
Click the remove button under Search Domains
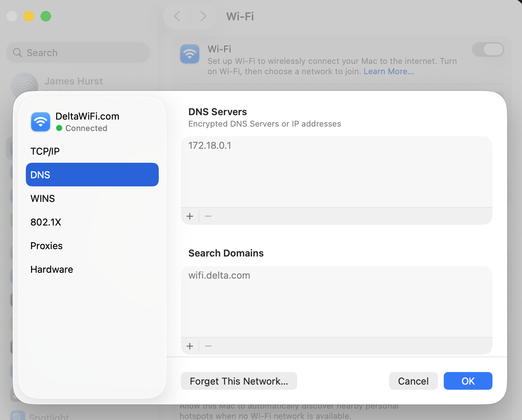click(x=208, y=346)
